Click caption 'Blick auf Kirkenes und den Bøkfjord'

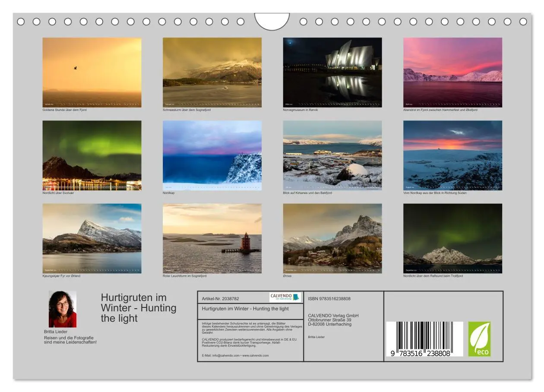coord(307,193)
